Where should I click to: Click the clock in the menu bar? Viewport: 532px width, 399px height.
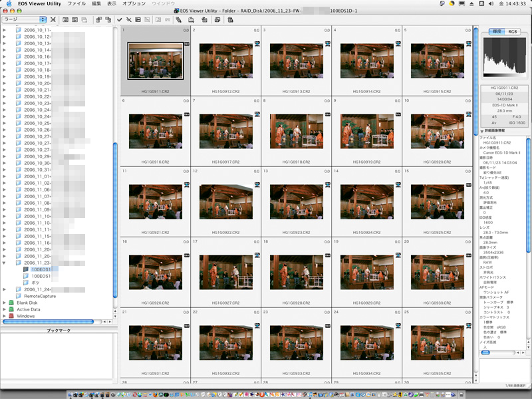click(512, 3)
